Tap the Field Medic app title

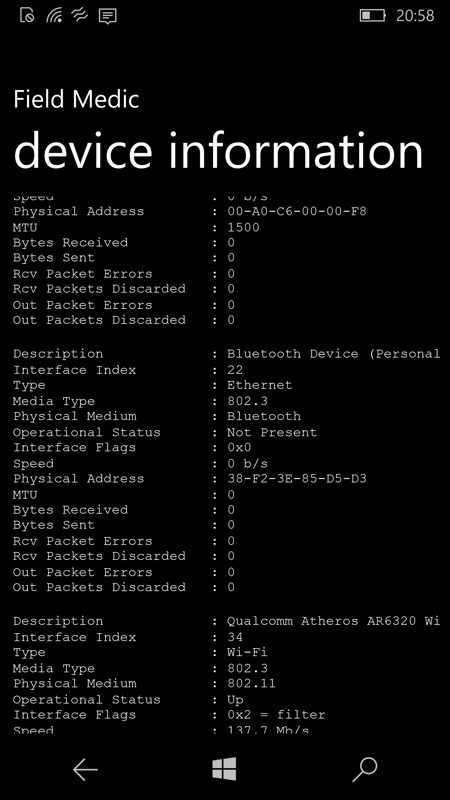76,99
